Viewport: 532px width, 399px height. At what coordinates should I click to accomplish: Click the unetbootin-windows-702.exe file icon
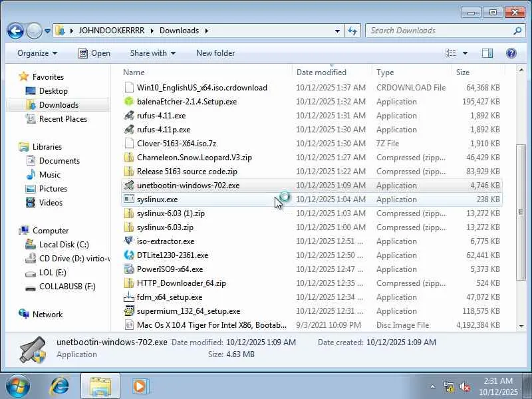(x=129, y=186)
